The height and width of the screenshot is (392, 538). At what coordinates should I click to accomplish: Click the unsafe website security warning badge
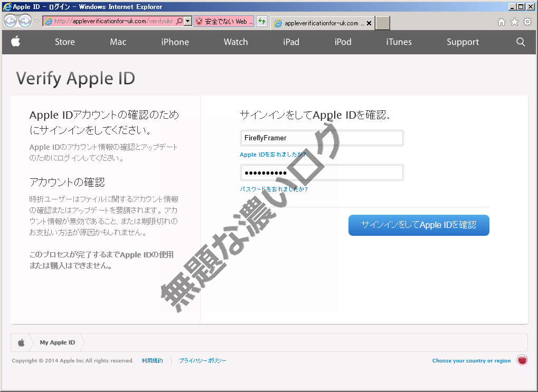pos(224,21)
